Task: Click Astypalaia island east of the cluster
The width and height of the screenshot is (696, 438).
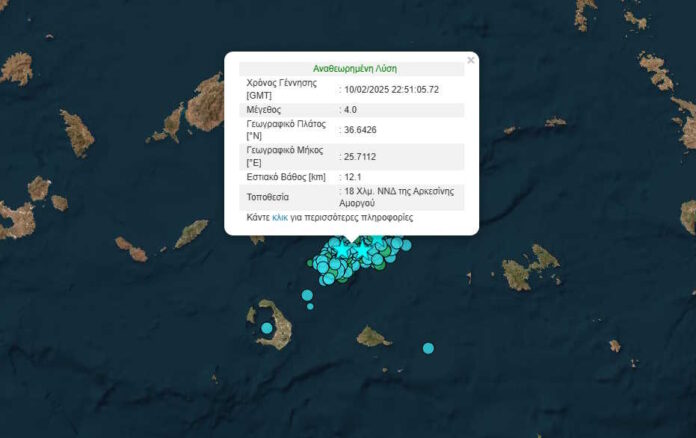Action: (525, 270)
